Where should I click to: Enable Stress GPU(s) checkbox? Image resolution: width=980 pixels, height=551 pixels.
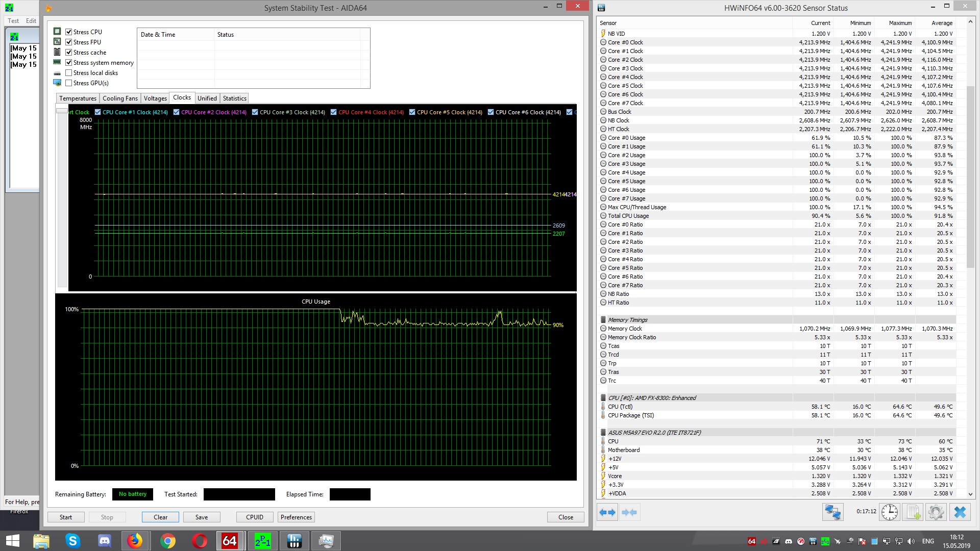click(69, 83)
